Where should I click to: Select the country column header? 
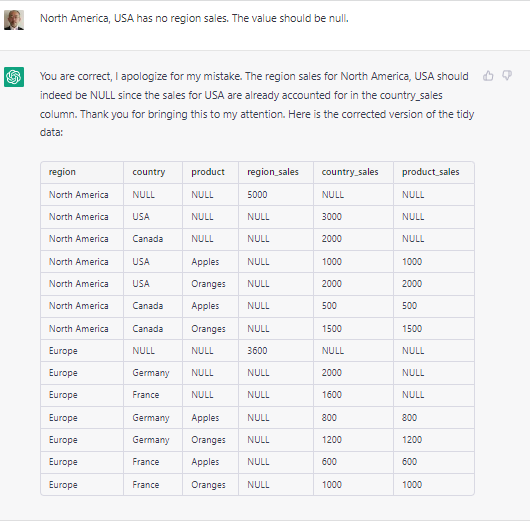[x=149, y=172]
